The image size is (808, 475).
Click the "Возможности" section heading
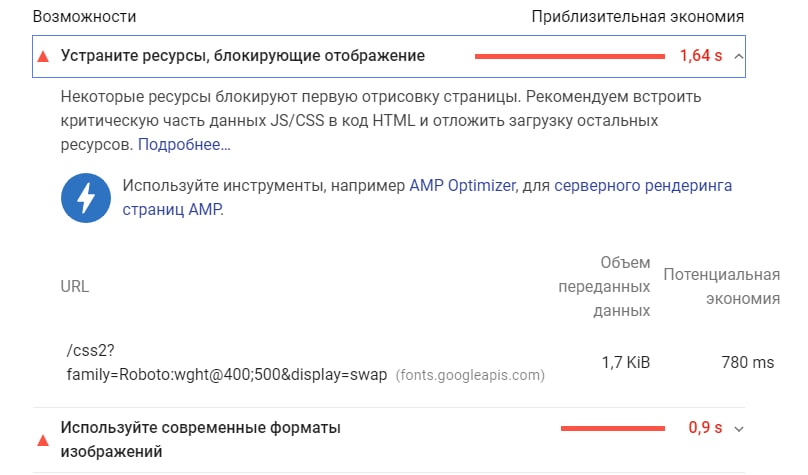[84, 17]
